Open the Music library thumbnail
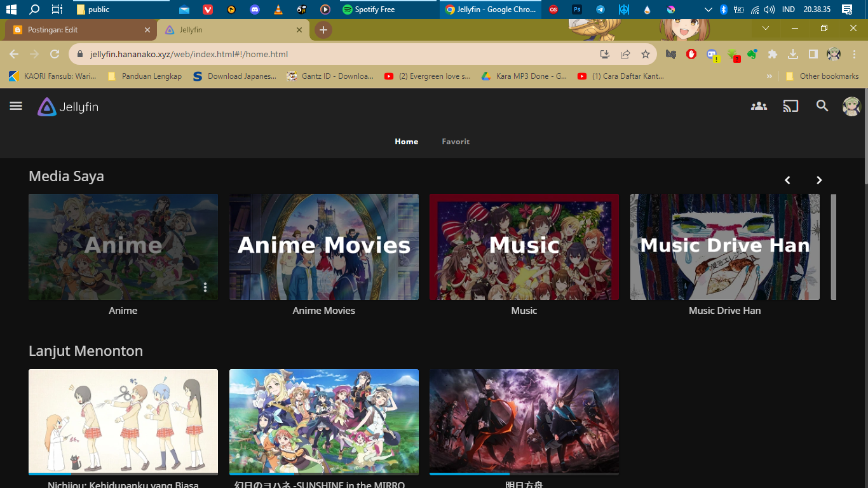 524,247
